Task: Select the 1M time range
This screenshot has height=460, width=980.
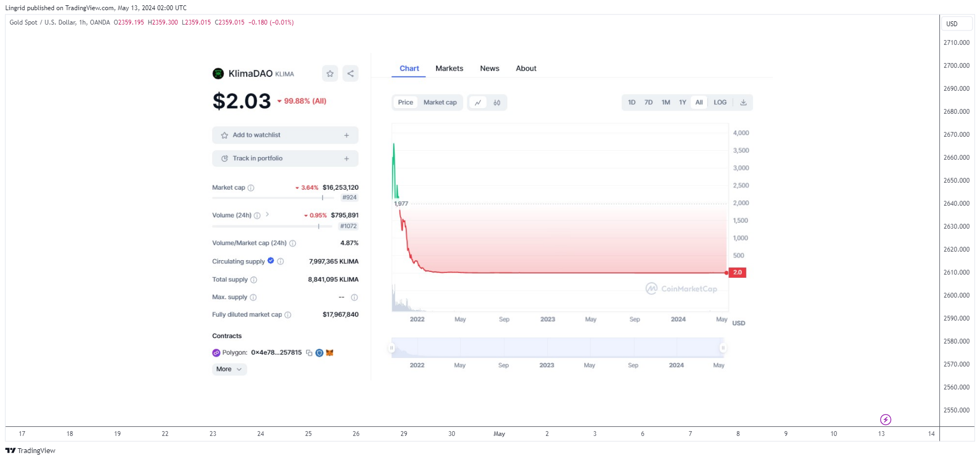Action: click(665, 103)
